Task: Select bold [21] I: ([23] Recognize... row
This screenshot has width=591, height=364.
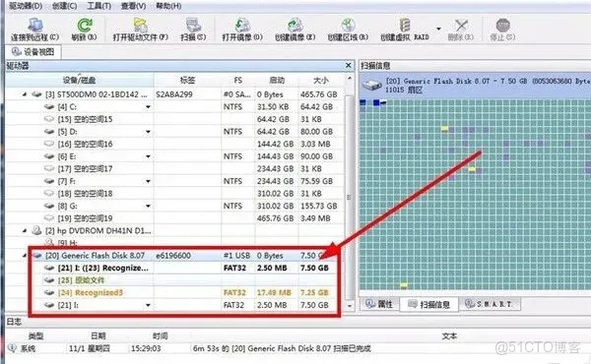Action: click(175, 268)
